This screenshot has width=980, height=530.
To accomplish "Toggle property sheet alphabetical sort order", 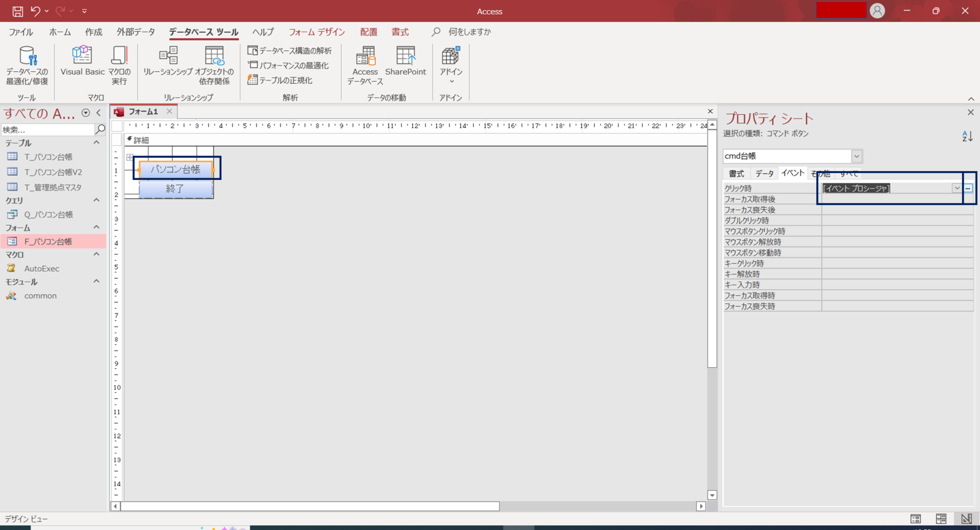I will [967, 136].
